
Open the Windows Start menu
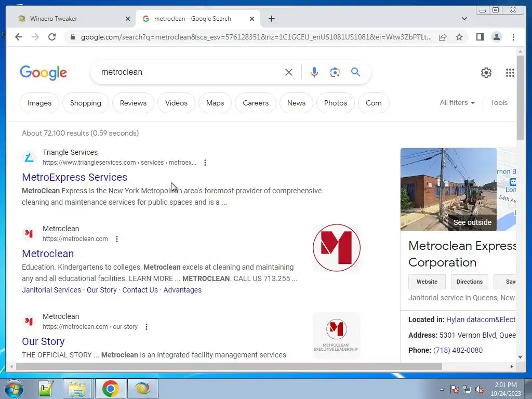[x=14, y=389]
